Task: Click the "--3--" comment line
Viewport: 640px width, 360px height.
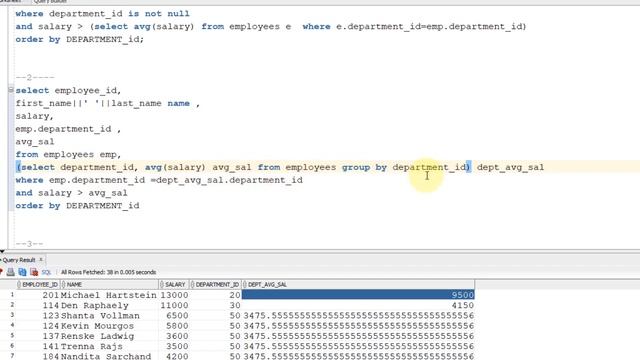Action: click(x=29, y=244)
